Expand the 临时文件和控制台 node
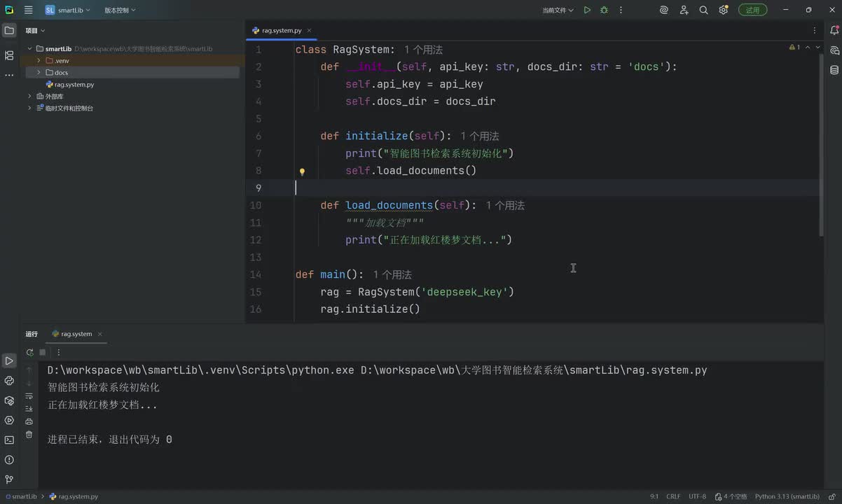The width and height of the screenshot is (842, 504). (30, 108)
